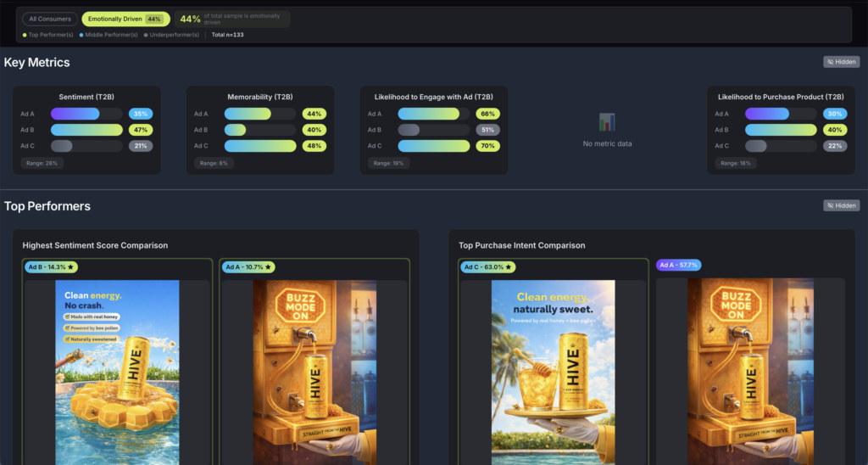Toggle Hidden for Top Performers section
The height and width of the screenshot is (465, 868).
click(x=842, y=205)
